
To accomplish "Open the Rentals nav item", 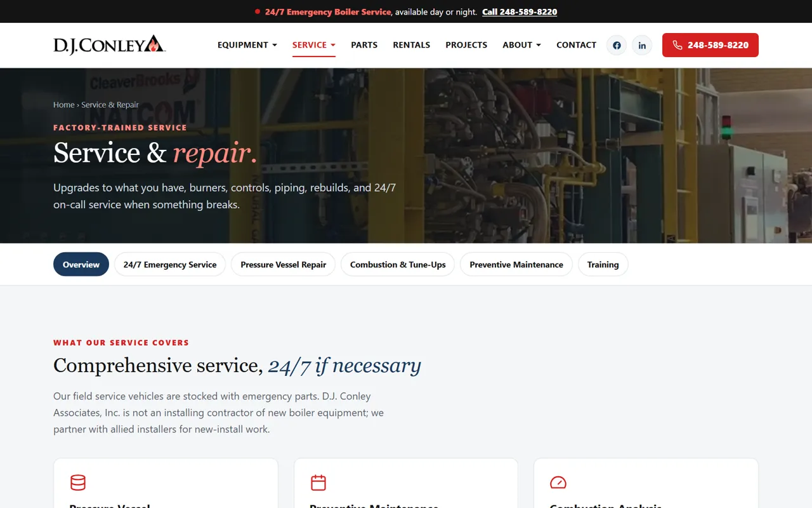I will pos(412,45).
